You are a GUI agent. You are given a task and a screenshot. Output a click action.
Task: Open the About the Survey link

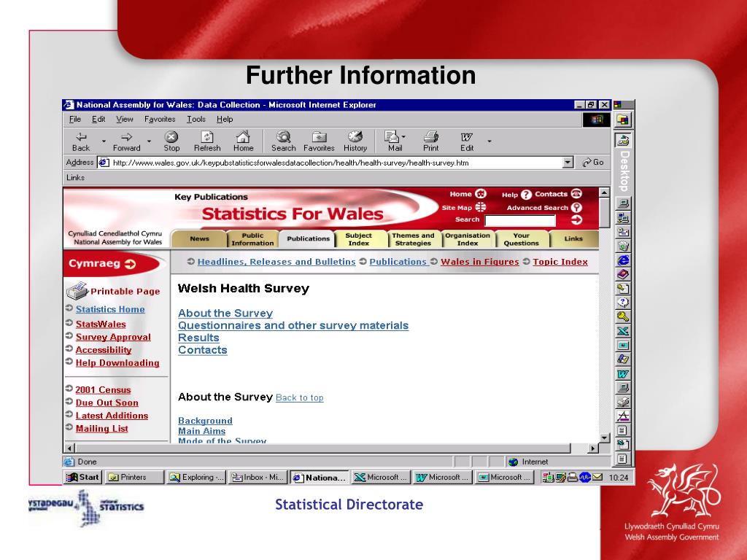pos(225,314)
